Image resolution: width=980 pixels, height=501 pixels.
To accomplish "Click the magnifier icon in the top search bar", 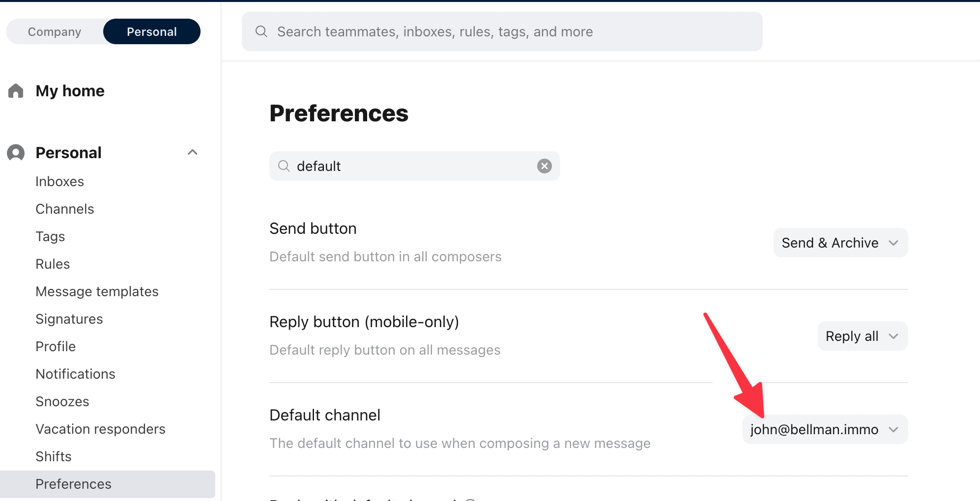I will coord(261,31).
